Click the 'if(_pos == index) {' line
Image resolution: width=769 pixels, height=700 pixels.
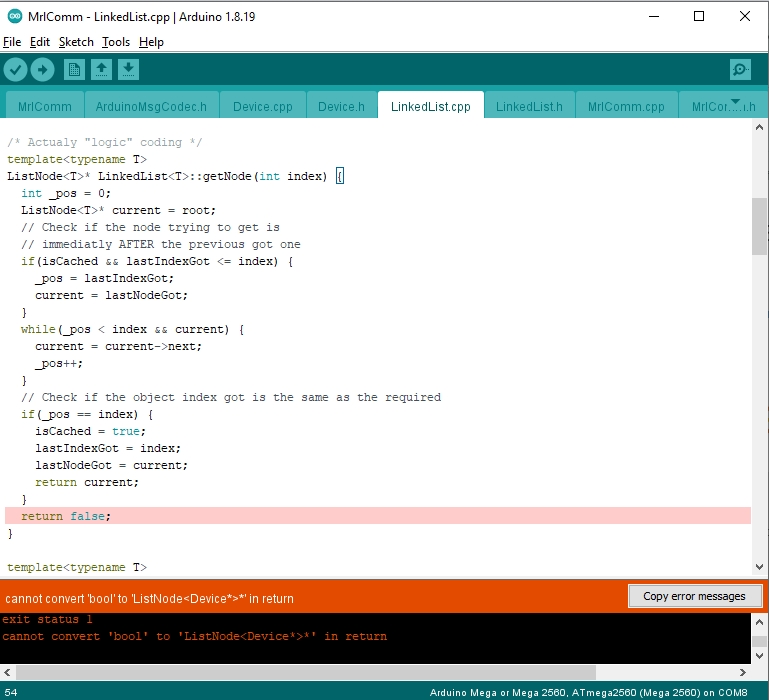point(87,415)
